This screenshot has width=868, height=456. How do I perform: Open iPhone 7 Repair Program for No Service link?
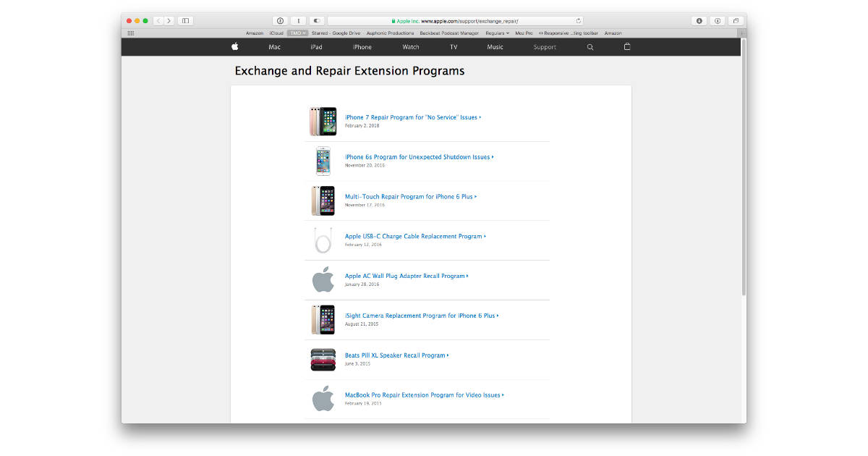413,117
